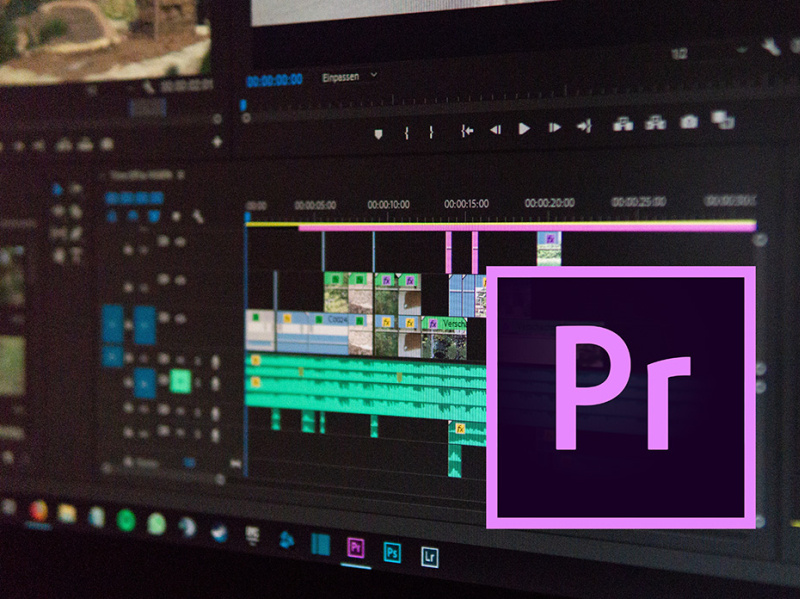
Task: Step forward one frame
Action: pos(551,128)
